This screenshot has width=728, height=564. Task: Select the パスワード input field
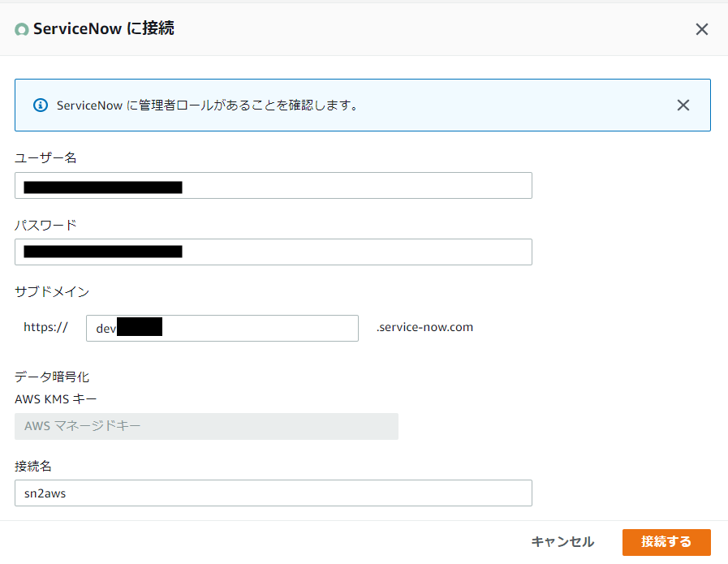pos(274,252)
